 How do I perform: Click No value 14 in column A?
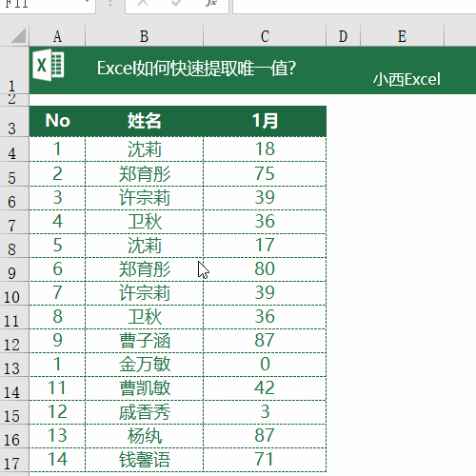coord(57,460)
